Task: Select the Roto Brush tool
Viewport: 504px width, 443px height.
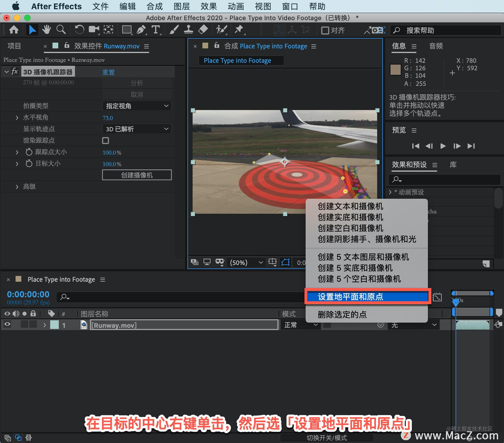Action: coord(221,29)
